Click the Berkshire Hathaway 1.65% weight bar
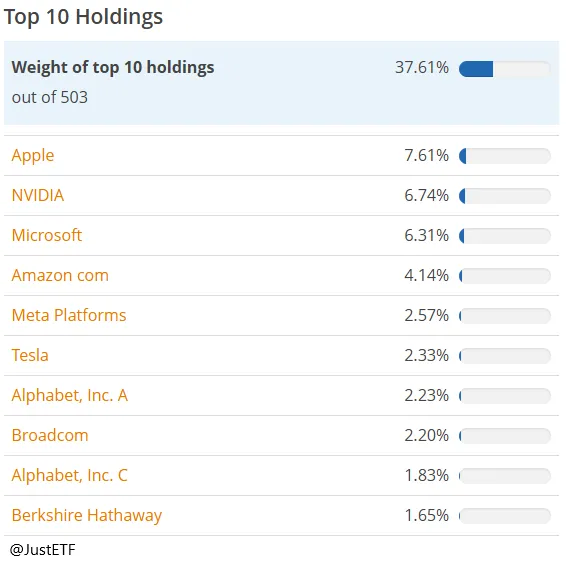 point(505,516)
